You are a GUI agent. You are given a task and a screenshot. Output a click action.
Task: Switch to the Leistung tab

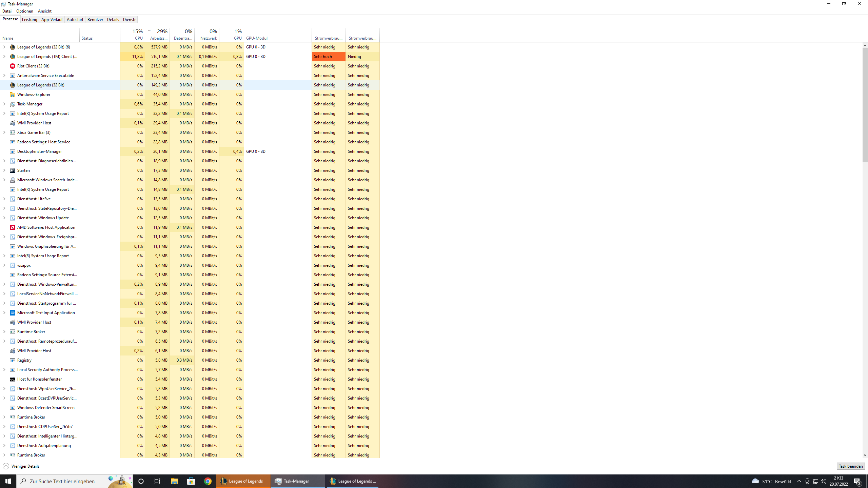click(29, 19)
